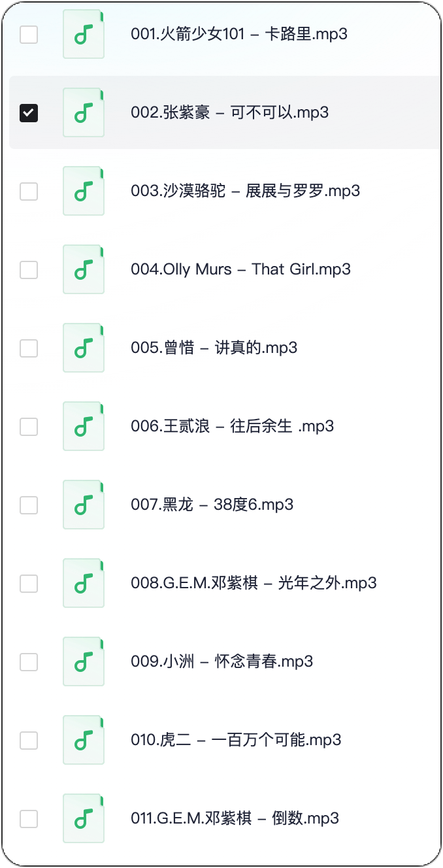Click the file name 007.黑龙 - 38度6.mp3
The width and height of the screenshot is (443, 868).
click(x=212, y=505)
